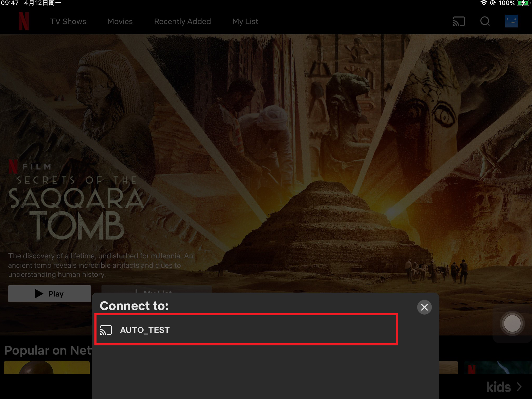532x399 pixels.
Task: Play Secrets of the Saqqara Tomb
Action: pyautogui.click(x=49, y=294)
